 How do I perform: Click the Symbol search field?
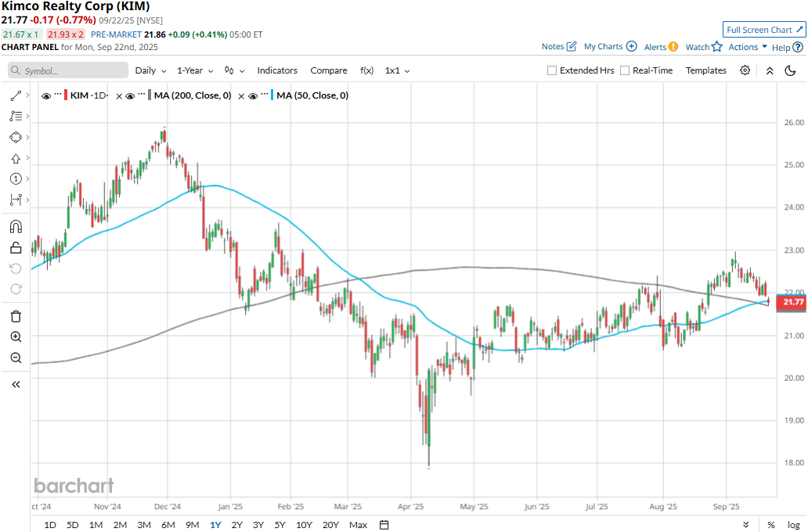(68, 70)
